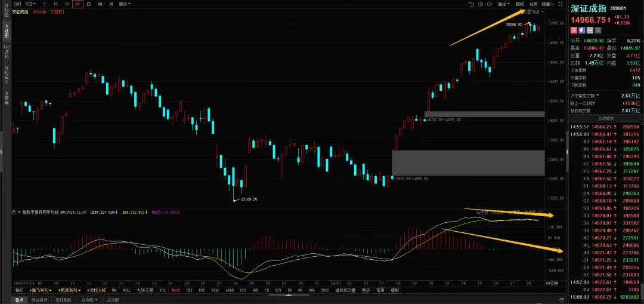Image resolution: width=644 pixels, height=304 pixels.
Task: Click the 常用 indicators button
Action: pos(380,290)
